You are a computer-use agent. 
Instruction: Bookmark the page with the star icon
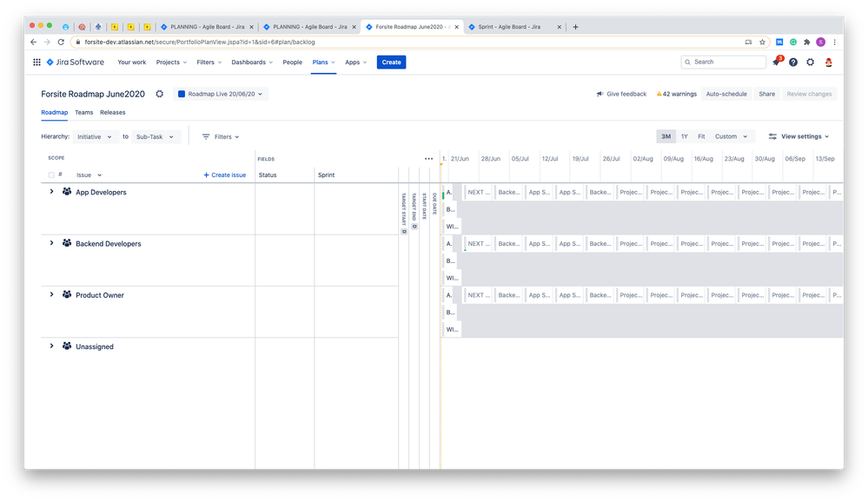[762, 42]
